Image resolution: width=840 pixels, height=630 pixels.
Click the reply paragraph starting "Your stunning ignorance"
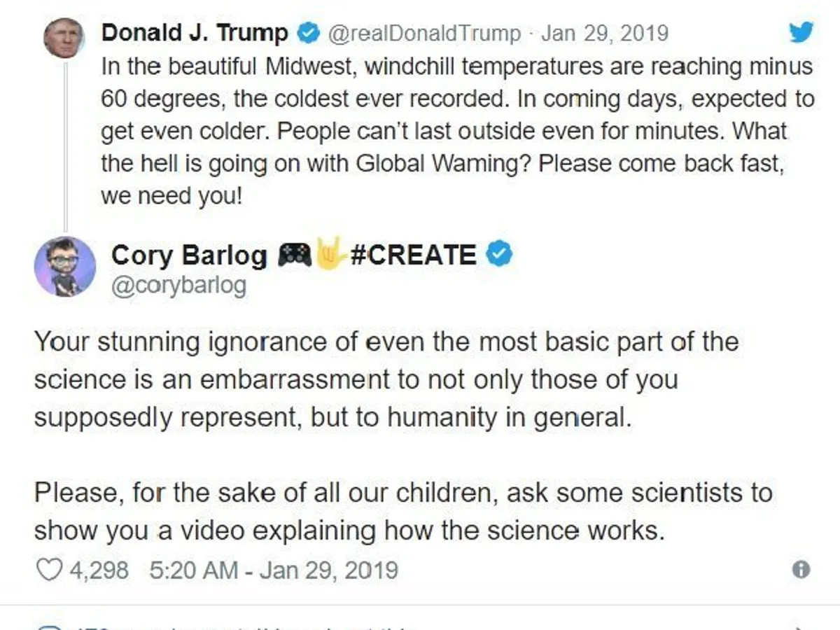(386, 379)
